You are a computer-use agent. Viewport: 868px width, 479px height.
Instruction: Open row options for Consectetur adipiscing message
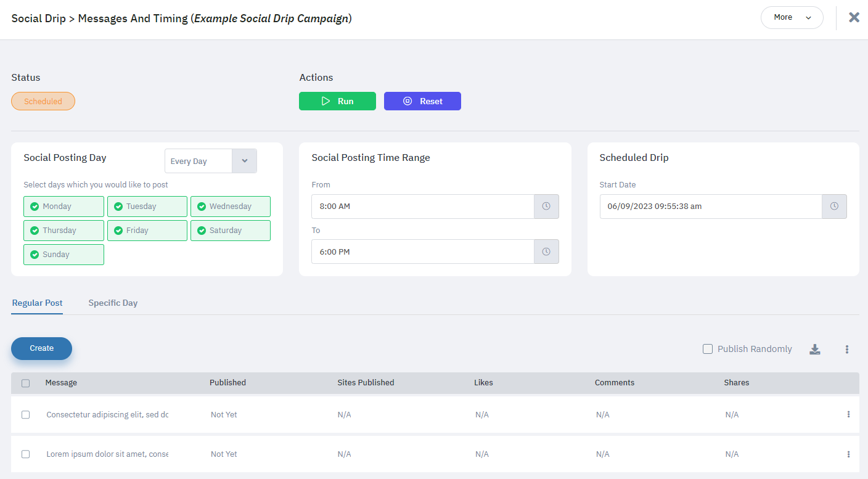pyautogui.click(x=848, y=415)
